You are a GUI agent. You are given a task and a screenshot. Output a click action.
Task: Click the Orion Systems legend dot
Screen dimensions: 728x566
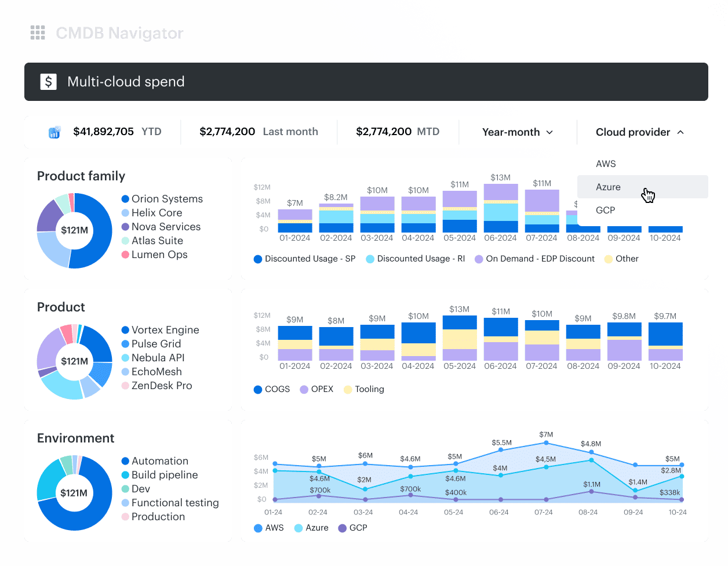(x=125, y=199)
